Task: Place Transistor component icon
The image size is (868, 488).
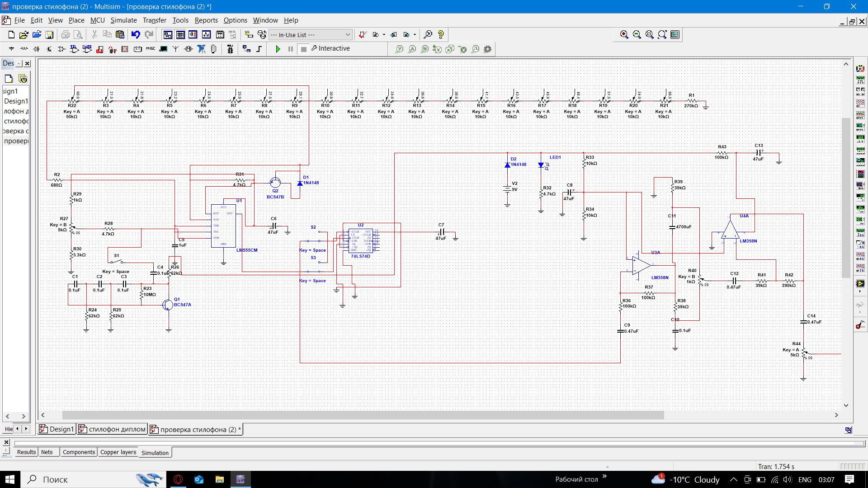Action: point(49,49)
